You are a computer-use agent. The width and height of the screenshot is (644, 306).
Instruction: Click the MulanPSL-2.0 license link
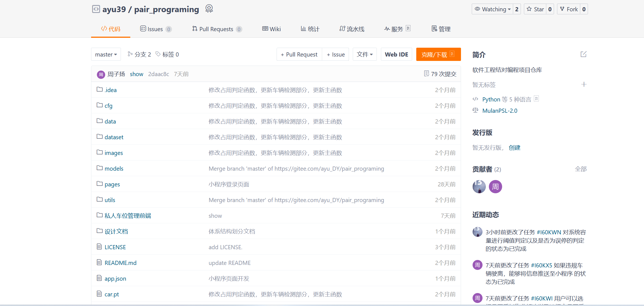pos(500,111)
